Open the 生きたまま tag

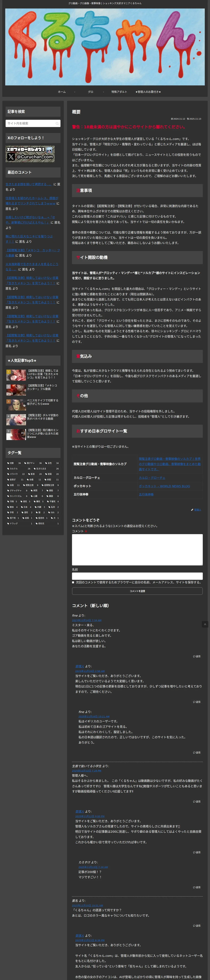(46, 469)
